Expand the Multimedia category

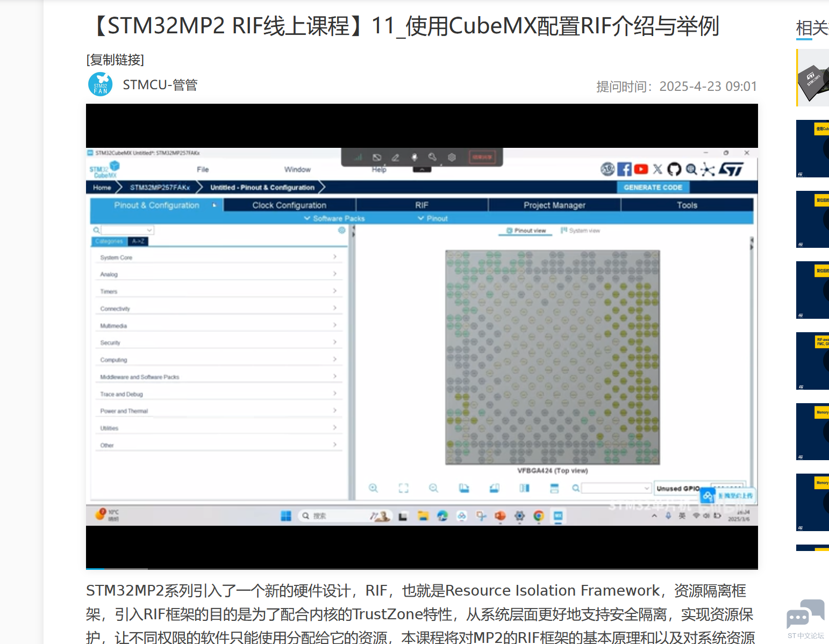tap(218, 326)
